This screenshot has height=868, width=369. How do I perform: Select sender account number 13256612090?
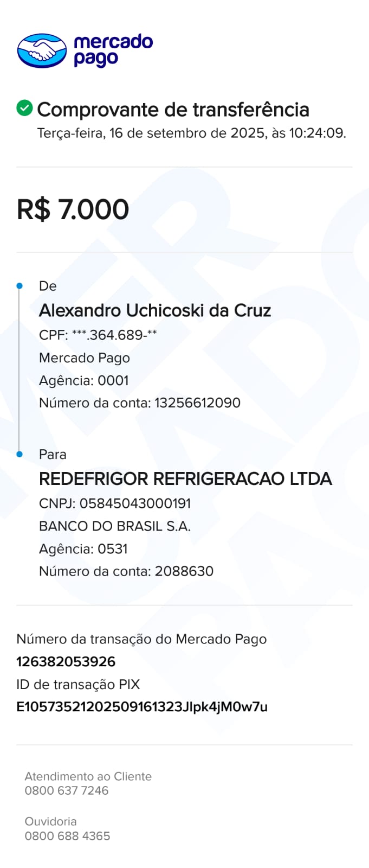tap(197, 403)
